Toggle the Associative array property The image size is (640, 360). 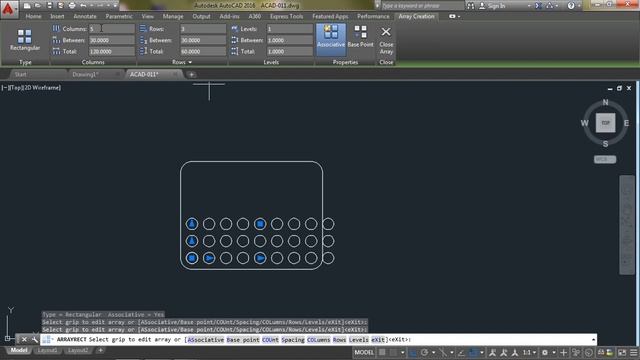pos(331,40)
